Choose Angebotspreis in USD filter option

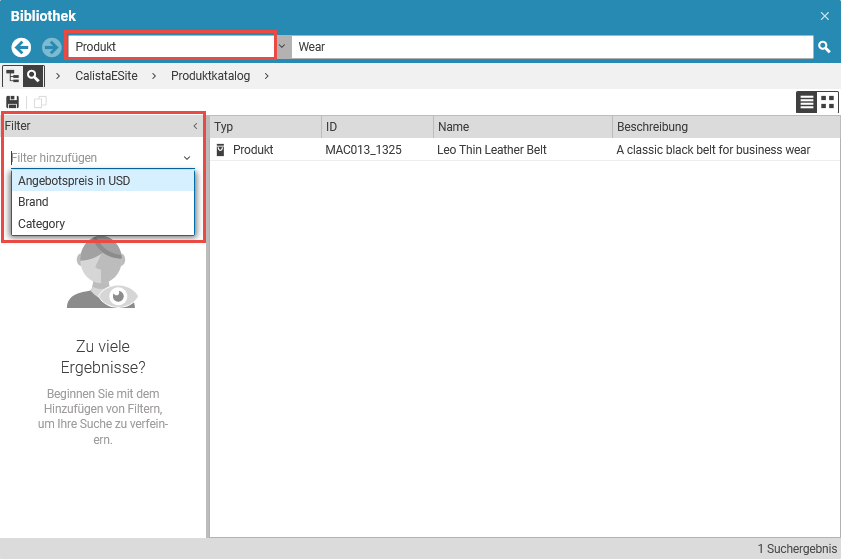[x=74, y=181]
